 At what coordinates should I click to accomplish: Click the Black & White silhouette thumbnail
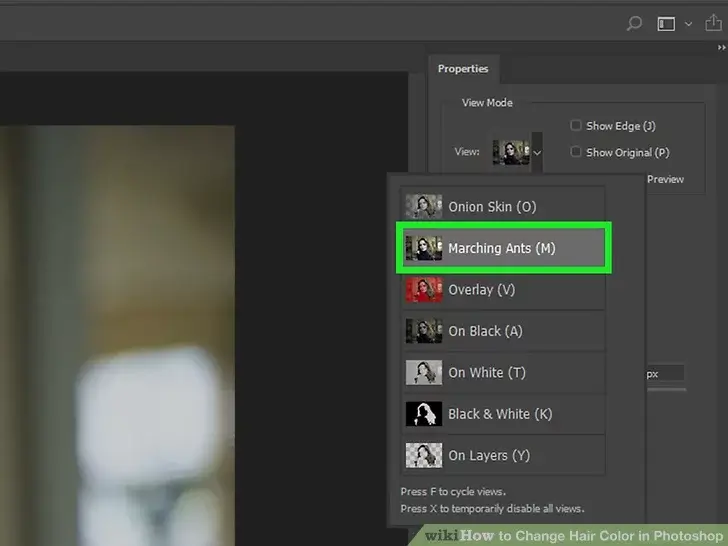pyautogui.click(x=423, y=414)
